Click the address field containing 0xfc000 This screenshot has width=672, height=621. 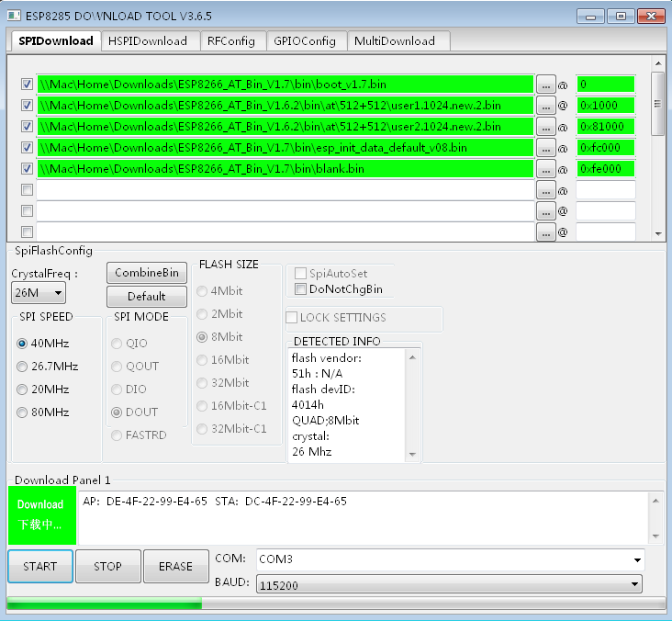coord(605,148)
